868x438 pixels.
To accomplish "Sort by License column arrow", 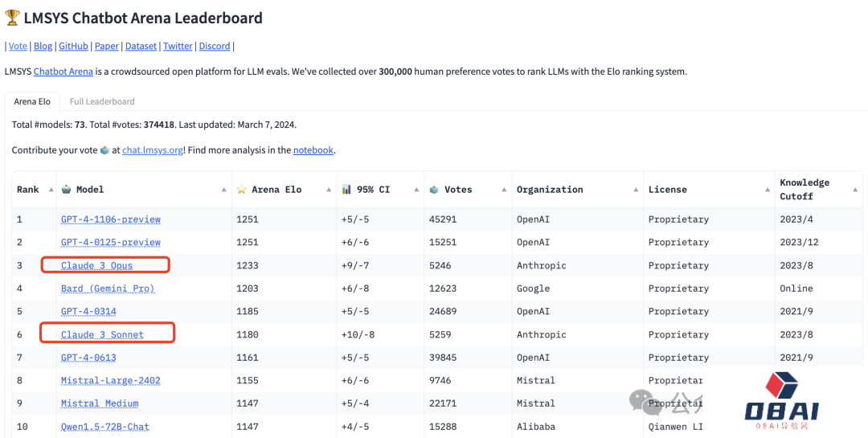I will [x=767, y=190].
